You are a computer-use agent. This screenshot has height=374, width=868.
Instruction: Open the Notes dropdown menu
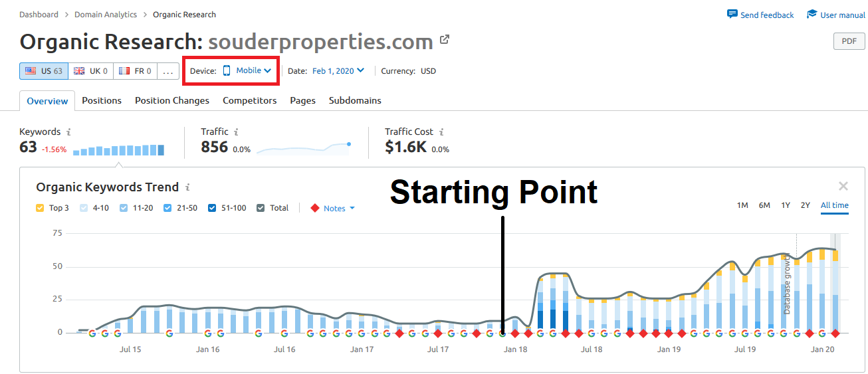[339, 208]
